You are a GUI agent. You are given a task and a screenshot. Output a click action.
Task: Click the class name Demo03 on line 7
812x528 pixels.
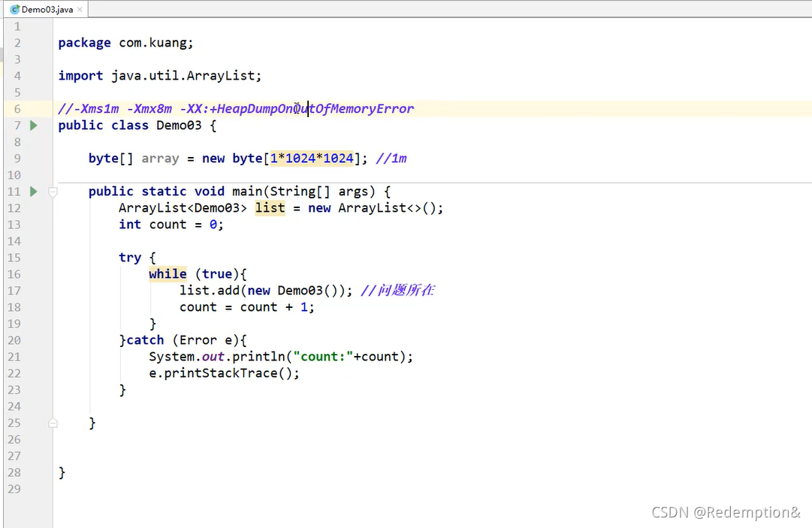(179, 125)
